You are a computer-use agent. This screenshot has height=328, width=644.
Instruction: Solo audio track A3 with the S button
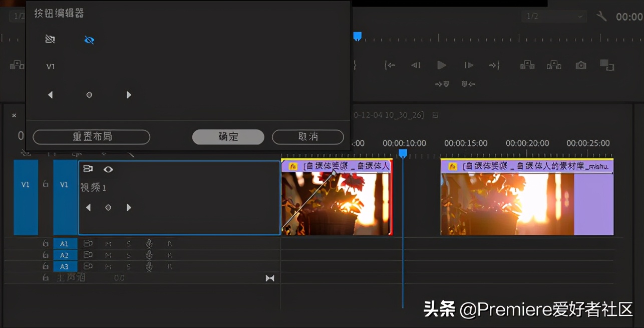point(128,266)
